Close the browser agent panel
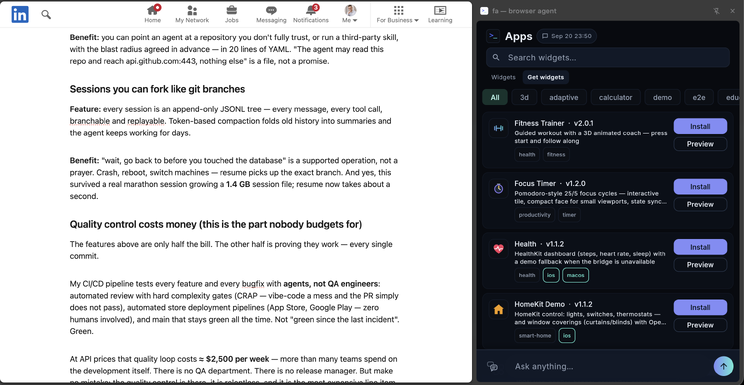744x385 pixels. point(732,11)
